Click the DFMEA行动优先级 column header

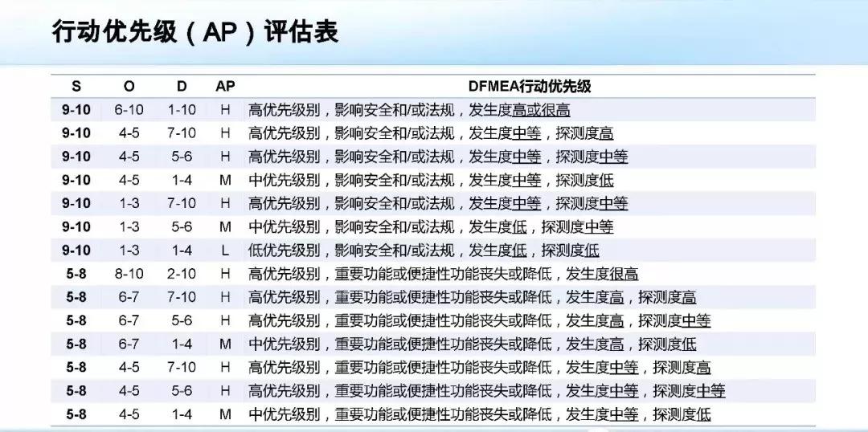[x=530, y=86]
